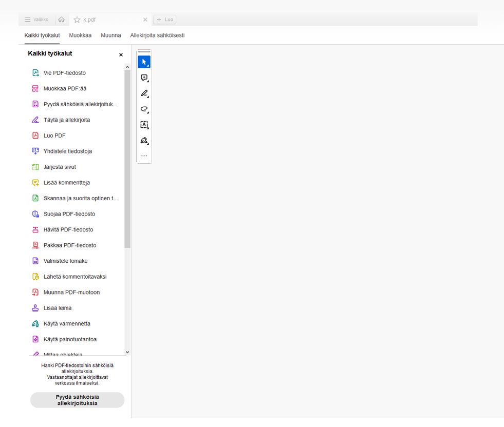This screenshot has height=427, width=504.
Task: Click the Lähetä kommentoitavaksi icon
Action: (x=35, y=277)
